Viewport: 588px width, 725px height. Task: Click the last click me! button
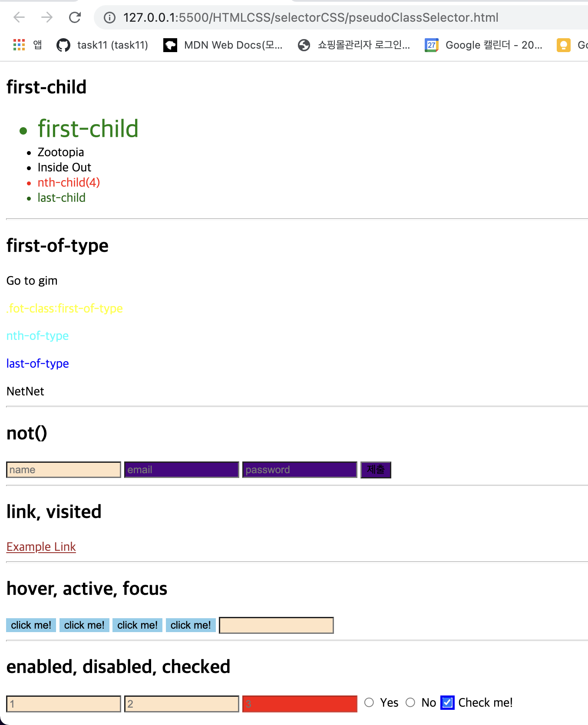click(191, 625)
